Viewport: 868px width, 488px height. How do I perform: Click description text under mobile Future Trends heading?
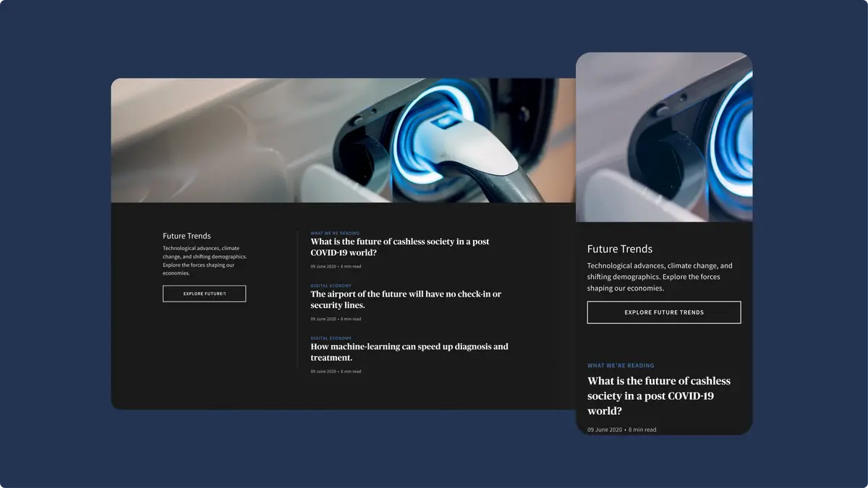click(x=660, y=277)
